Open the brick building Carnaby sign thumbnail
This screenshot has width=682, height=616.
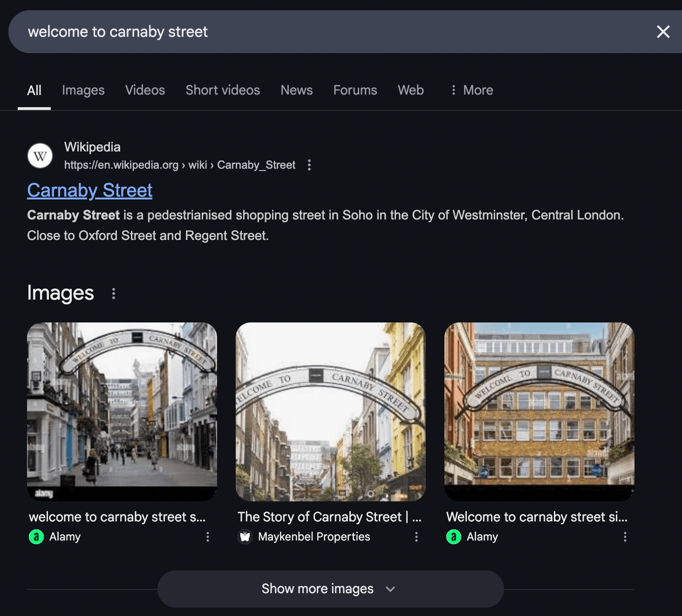(539, 411)
